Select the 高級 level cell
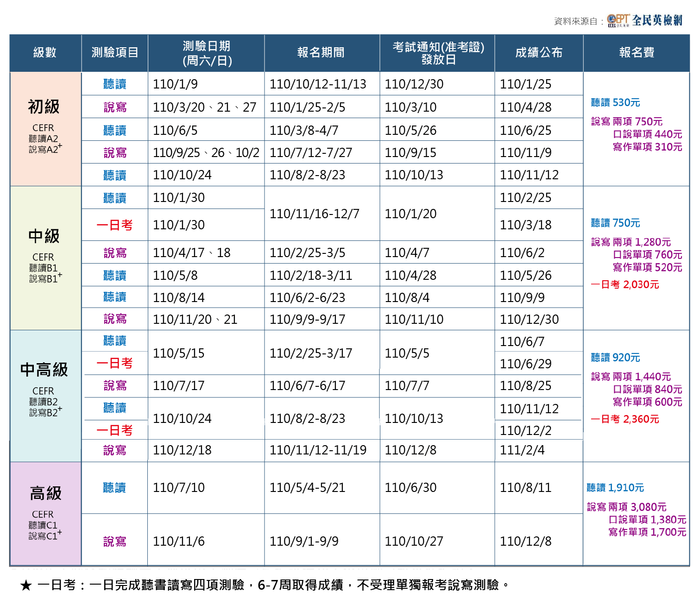The height and width of the screenshot is (611, 700). tap(45, 513)
